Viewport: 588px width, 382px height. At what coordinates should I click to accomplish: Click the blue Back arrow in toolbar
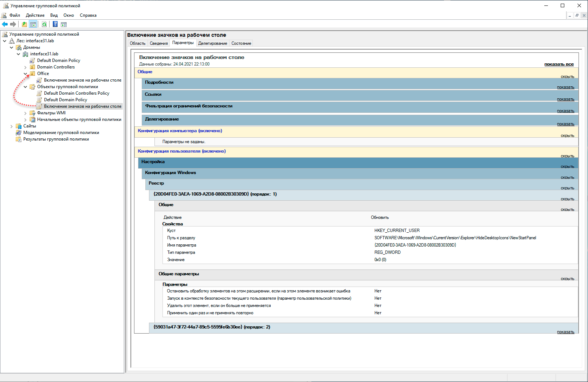click(x=5, y=24)
